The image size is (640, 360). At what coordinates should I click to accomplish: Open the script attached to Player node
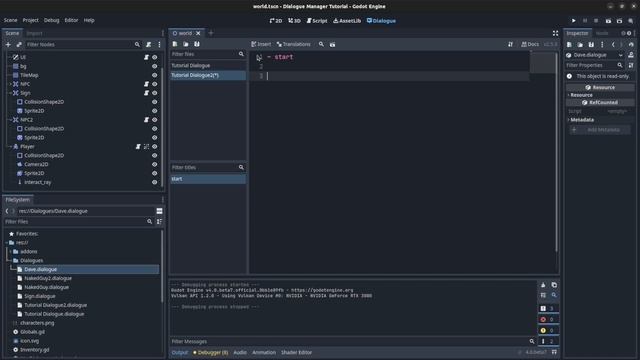[138, 147]
